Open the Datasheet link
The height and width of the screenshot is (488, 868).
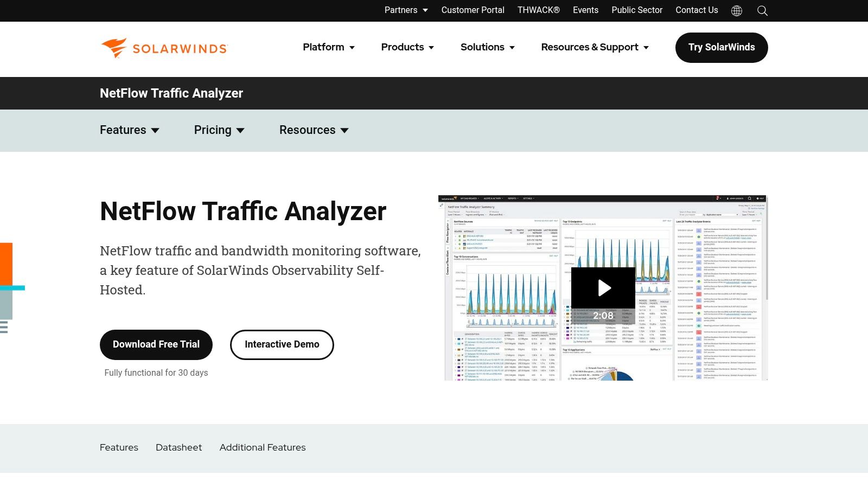[x=178, y=447]
